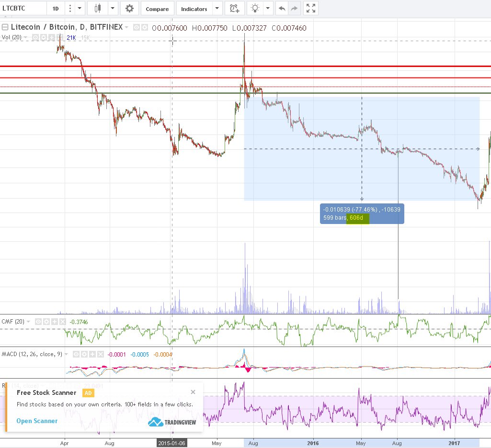The width and height of the screenshot is (491, 448).
Task: Open format settings for CMF (20) indicator
Action: pos(46,322)
